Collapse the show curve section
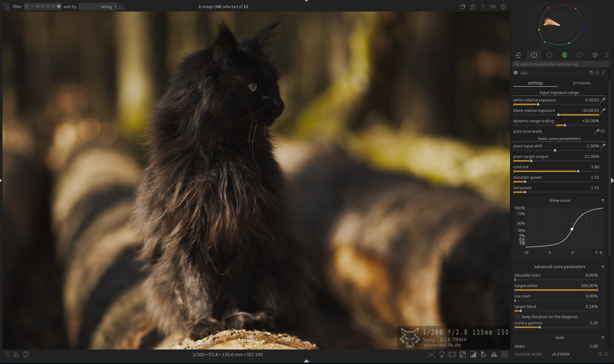 (x=602, y=200)
